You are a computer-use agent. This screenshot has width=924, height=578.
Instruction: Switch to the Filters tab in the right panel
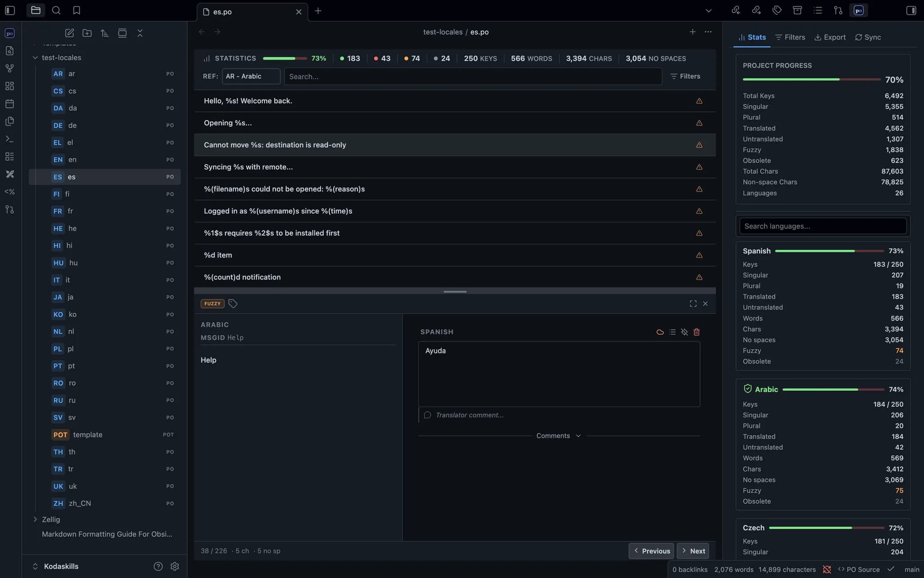(x=790, y=37)
